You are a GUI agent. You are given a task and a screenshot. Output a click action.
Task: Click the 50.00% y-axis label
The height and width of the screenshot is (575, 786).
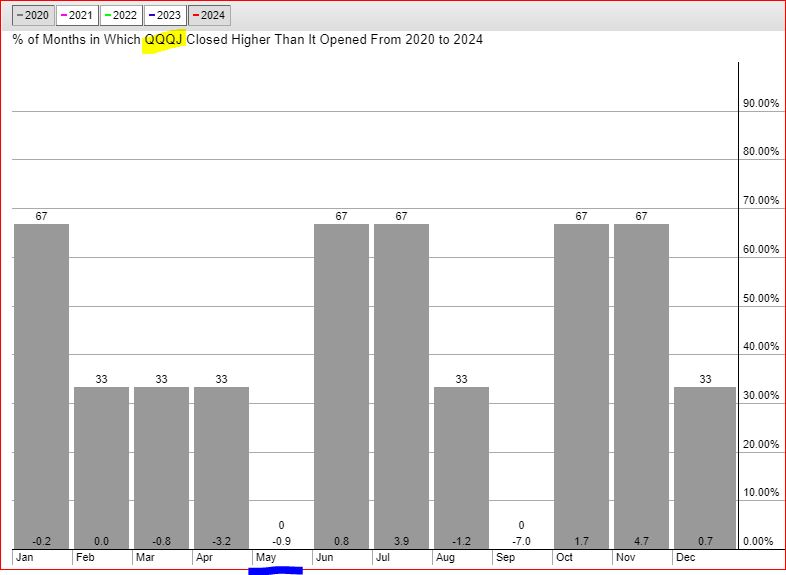[x=761, y=298]
